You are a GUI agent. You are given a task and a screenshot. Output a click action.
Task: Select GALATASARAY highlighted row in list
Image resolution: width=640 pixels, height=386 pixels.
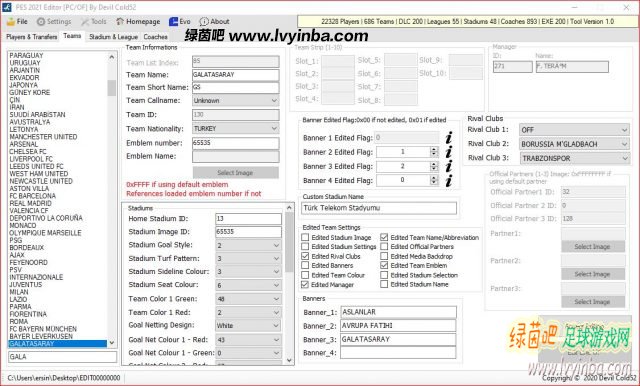(58, 344)
